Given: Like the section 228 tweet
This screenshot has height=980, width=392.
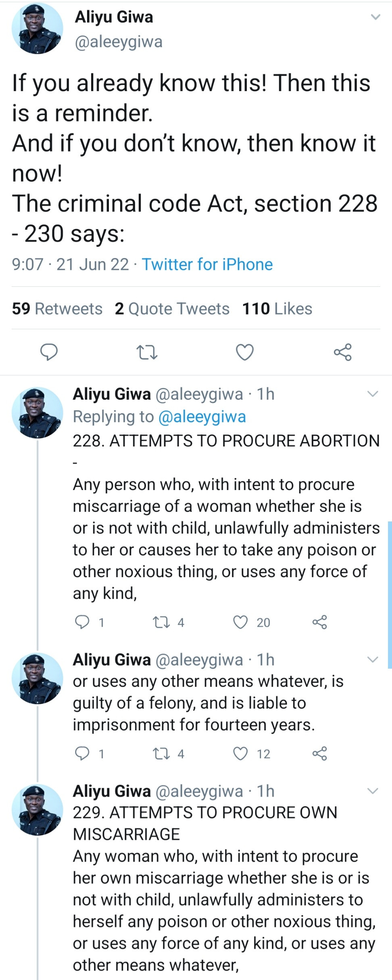Looking at the screenshot, I should click(x=241, y=622).
